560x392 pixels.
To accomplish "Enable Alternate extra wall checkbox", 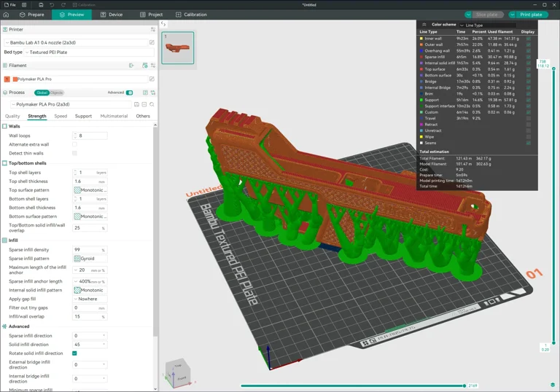I will pos(74,144).
